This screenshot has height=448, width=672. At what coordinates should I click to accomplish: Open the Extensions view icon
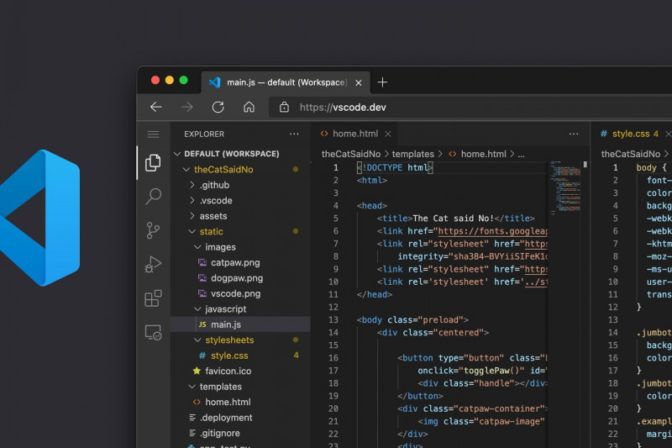tap(153, 298)
